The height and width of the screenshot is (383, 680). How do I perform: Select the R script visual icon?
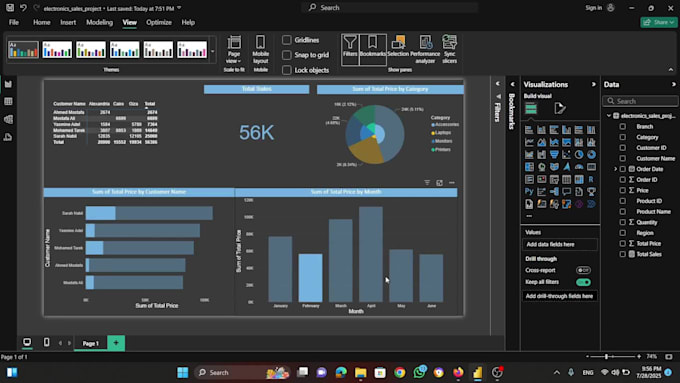tap(591, 179)
